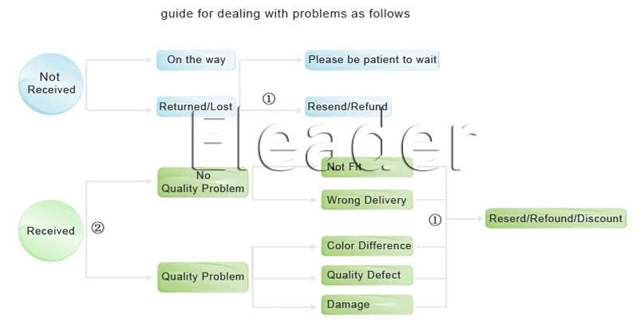Viewport: 644px width, 326px height.
Task: Click the On the way box
Action: (x=196, y=60)
